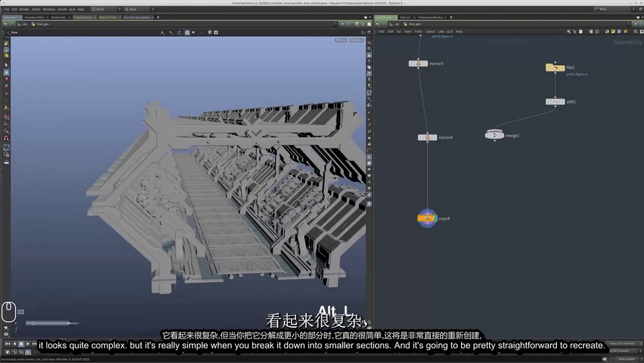This screenshot has width=644, height=363.
Task: Select the file2 node
Action: [x=555, y=68]
